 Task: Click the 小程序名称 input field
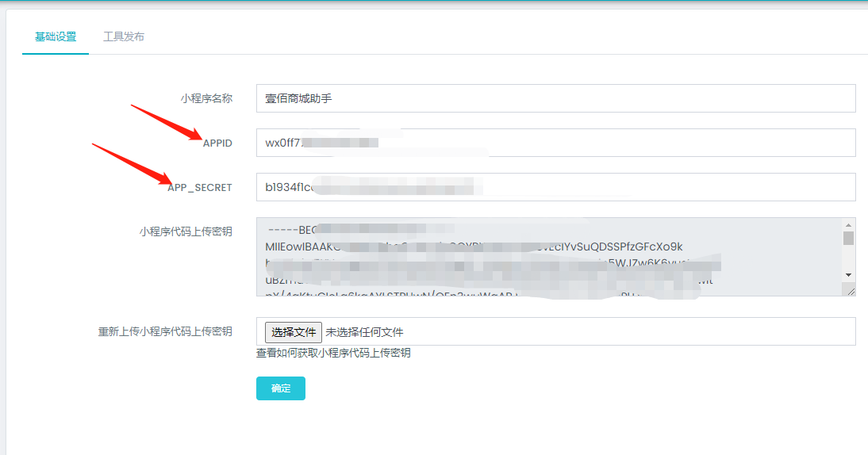point(555,98)
